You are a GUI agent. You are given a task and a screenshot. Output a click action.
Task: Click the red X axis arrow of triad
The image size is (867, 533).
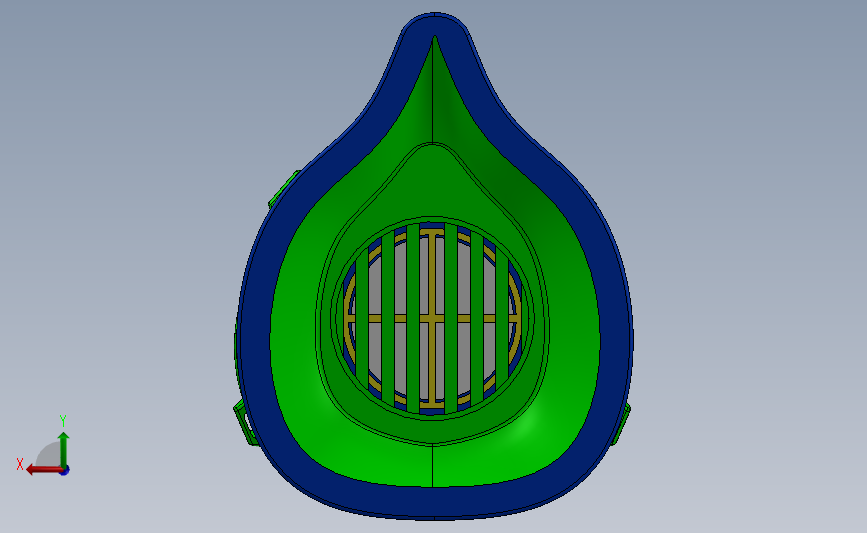pyautogui.click(x=43, y=470)
